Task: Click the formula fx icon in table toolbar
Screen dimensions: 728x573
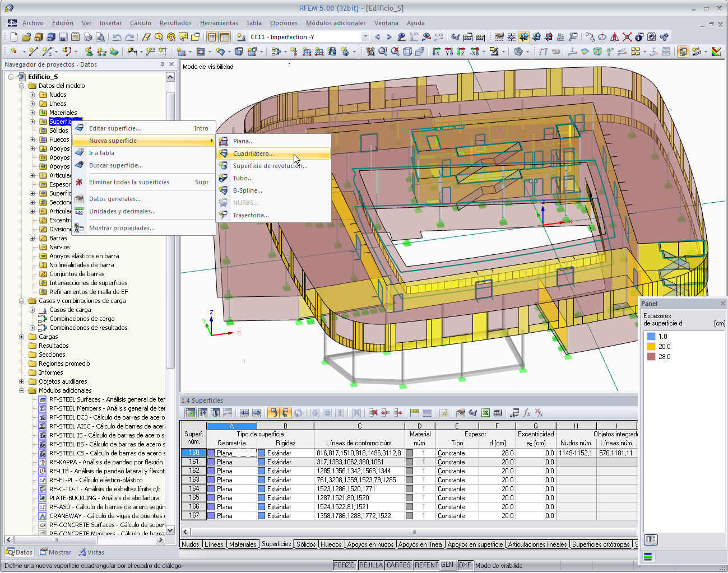Action: [527, 413]
